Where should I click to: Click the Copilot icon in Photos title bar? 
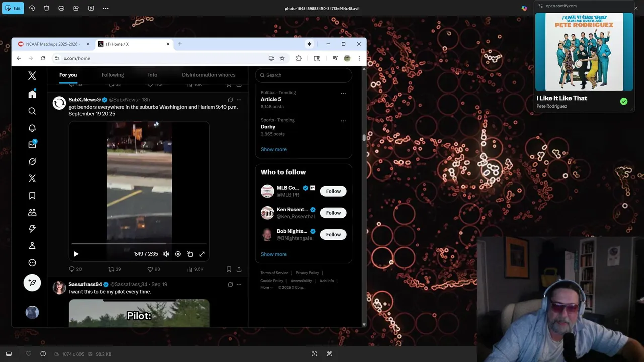[524, 8]
